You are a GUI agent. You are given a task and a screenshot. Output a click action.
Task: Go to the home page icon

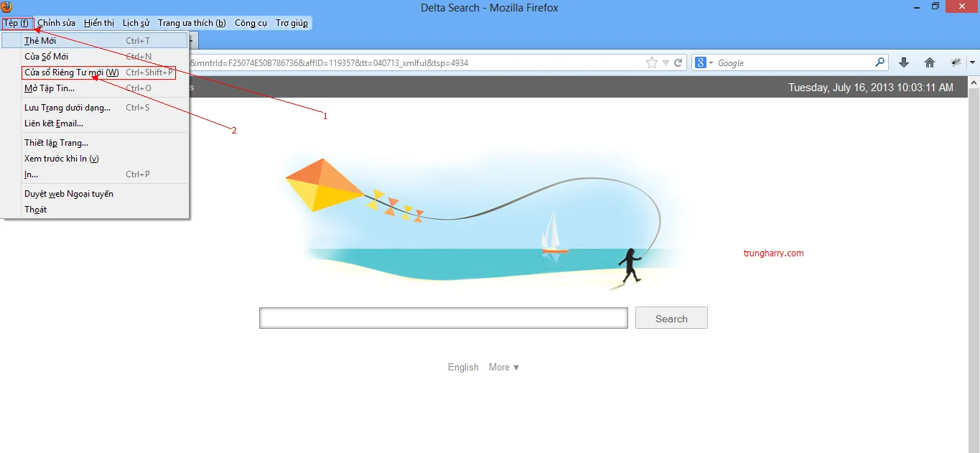930,63
